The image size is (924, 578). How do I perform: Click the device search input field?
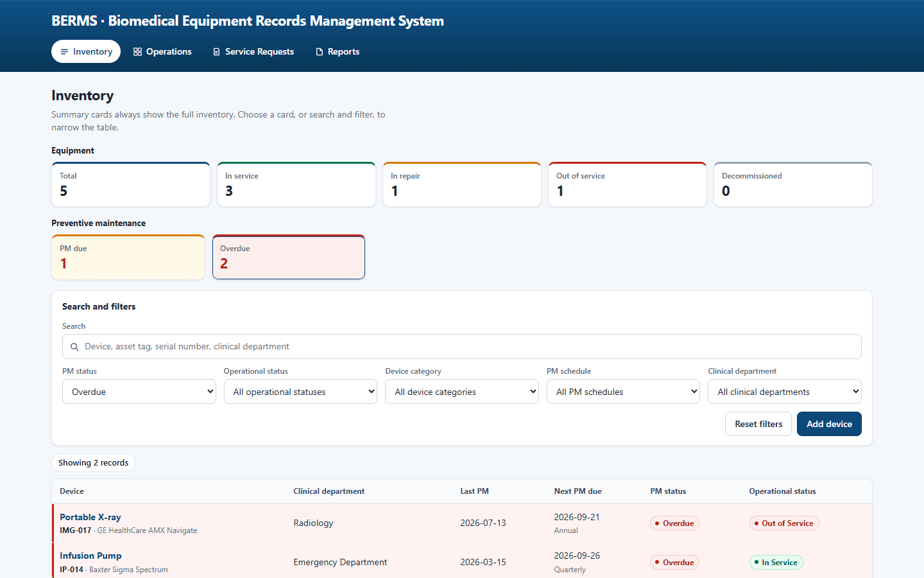[x=462, y=347]
